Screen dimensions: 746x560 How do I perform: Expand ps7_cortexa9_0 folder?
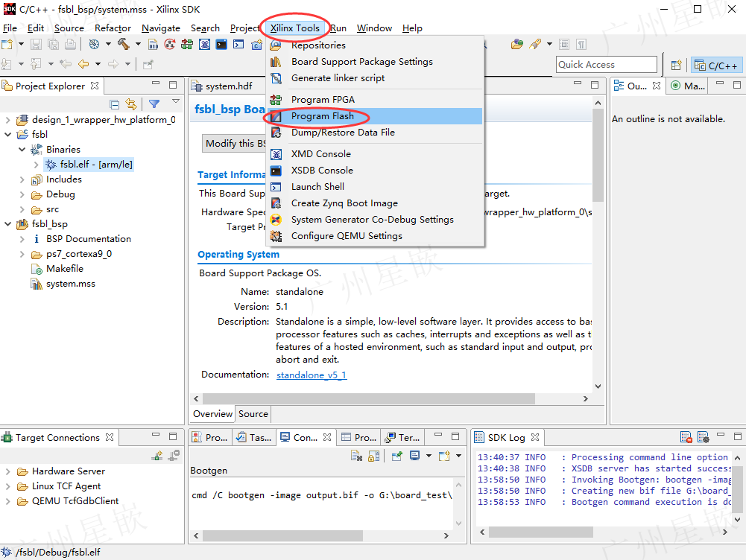point(22,254)
